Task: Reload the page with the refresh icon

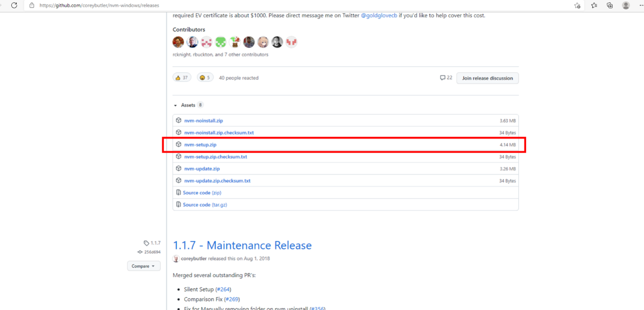Action: [x=14, y=5]
